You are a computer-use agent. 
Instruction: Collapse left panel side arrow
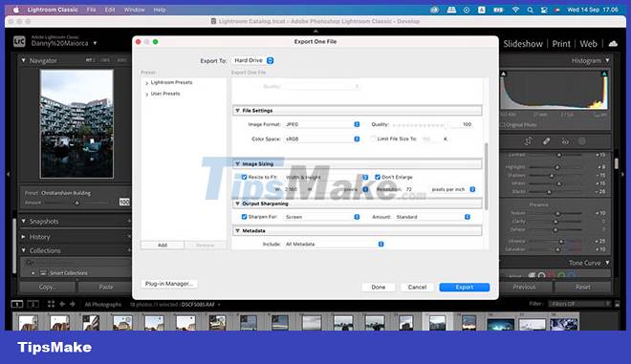(8, 174)
